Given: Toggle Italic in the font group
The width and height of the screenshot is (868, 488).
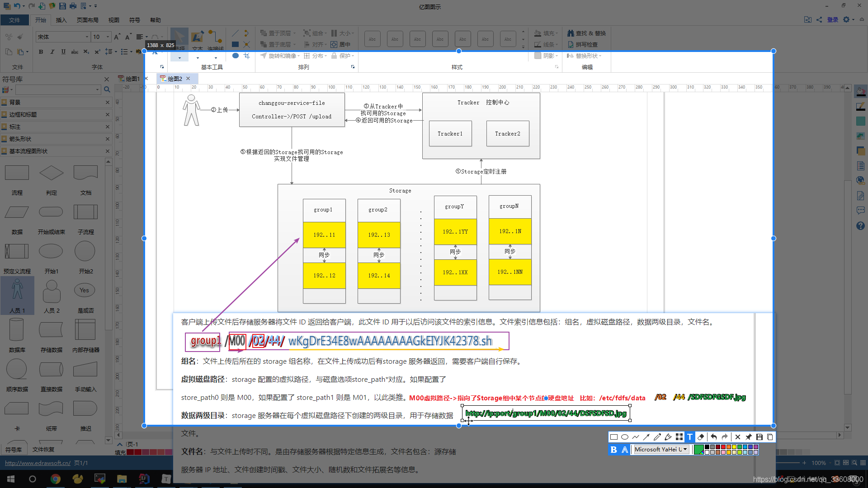Looking at the screenshot, I should (52, 52).
